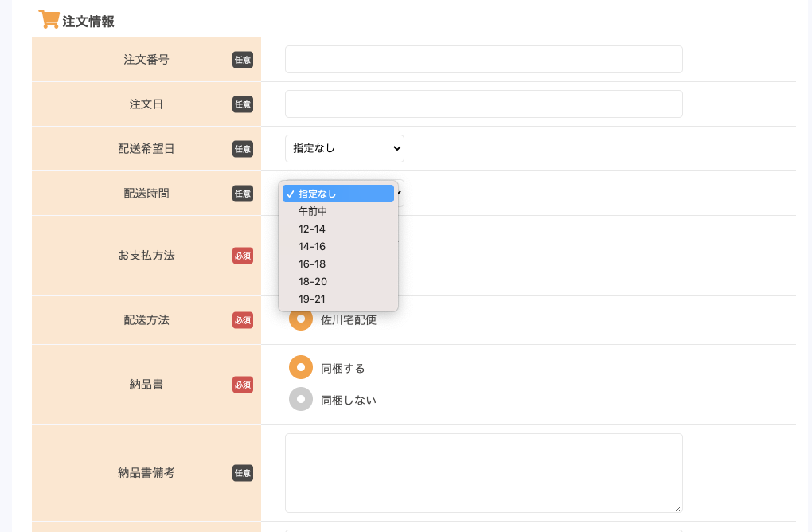This screenshot has width=812, height=532.
Task: Click the 必須 badge next to お支払方法
Action: [x=243, y=256]
